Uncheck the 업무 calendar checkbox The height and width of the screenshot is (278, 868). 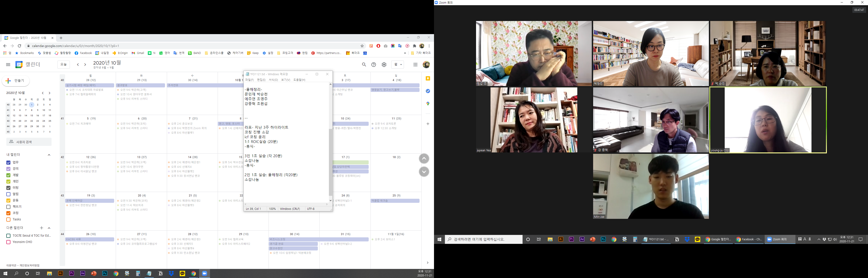(x=8, y=163)
